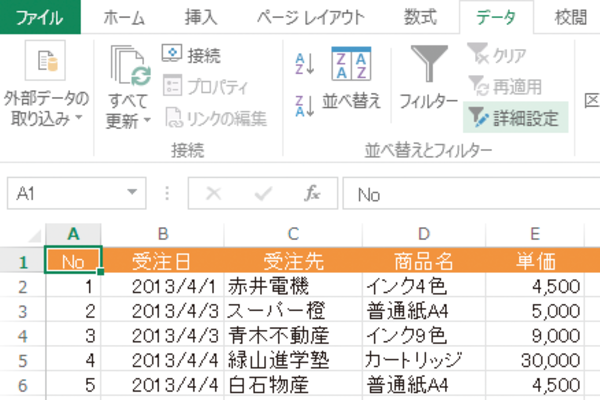Switch to the 校閲 tab
600x400 pixels.
pyautogui.click(x=571, y=18)
